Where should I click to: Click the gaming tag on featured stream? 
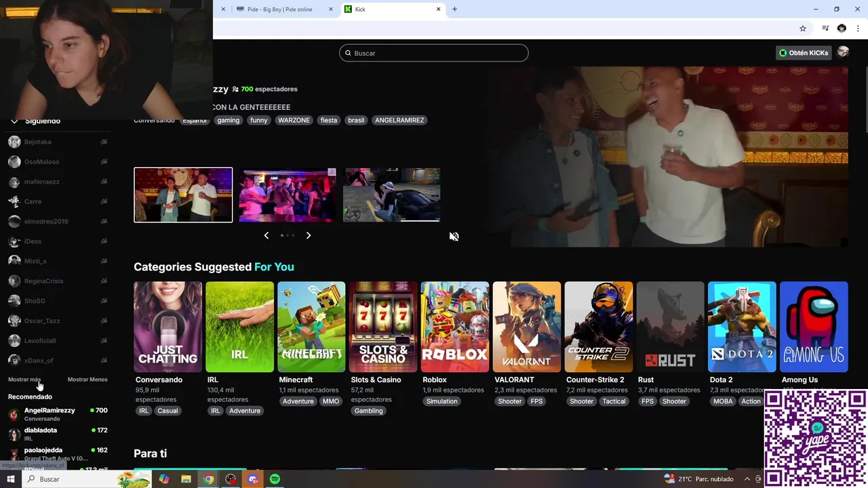pyautogui.click(x=229, y=120)
